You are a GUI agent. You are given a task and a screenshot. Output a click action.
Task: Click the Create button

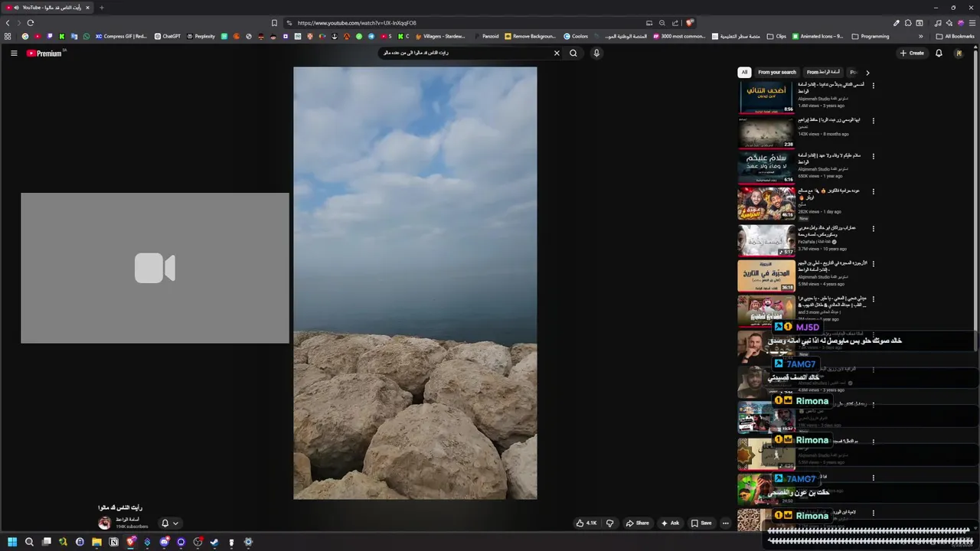(912, 53)
